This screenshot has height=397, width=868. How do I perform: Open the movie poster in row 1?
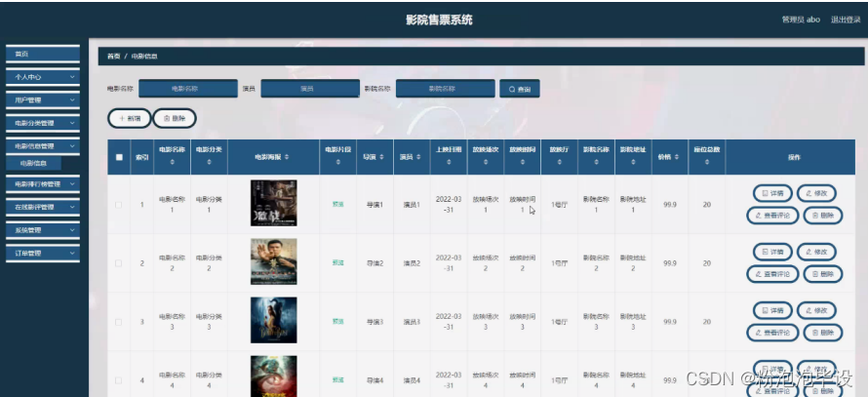(x=273, y=203)
